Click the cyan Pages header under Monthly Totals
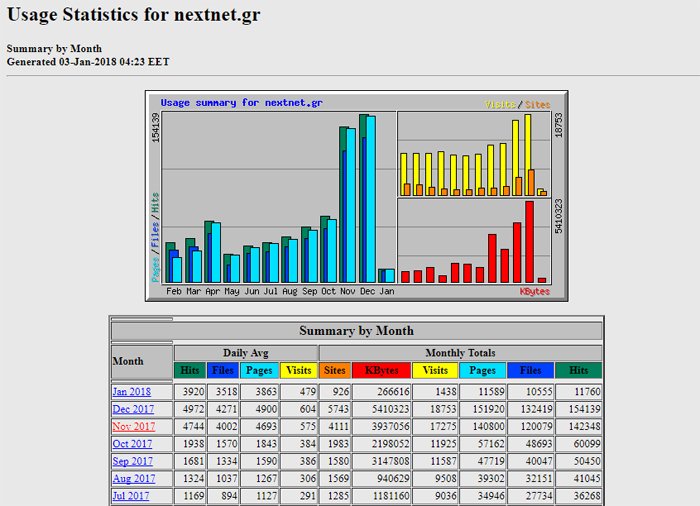The width and height of the screenshot is (700, 506). 483,371
